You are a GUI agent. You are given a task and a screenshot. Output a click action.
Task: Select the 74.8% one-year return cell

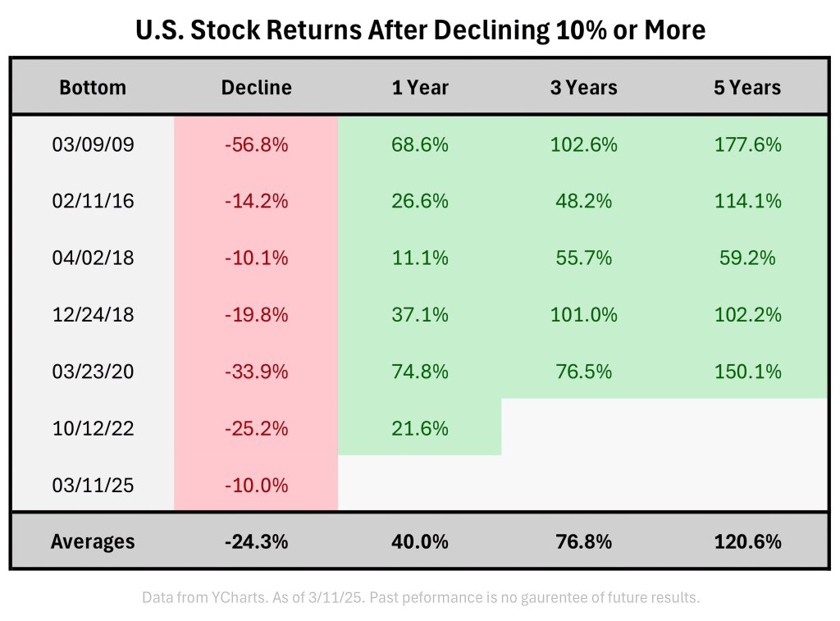(x=420, y=371)
